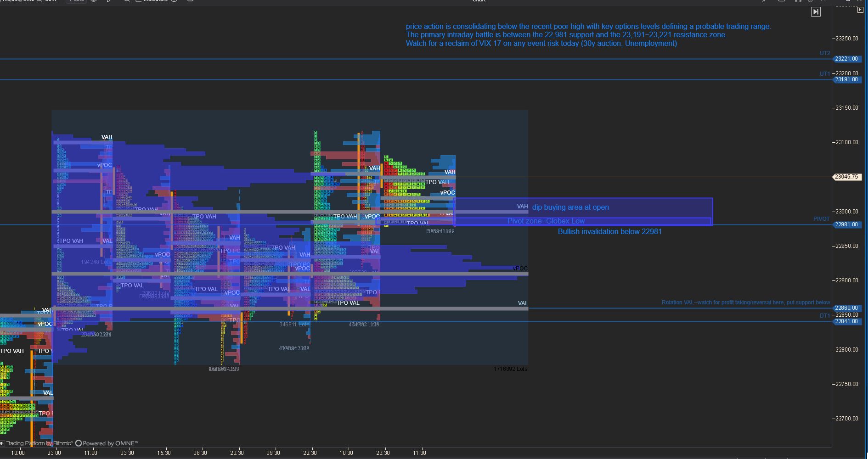This screenshot has width=868, height=459.
Task: Click the 23:00 time axis label
Action: point(54,453)
